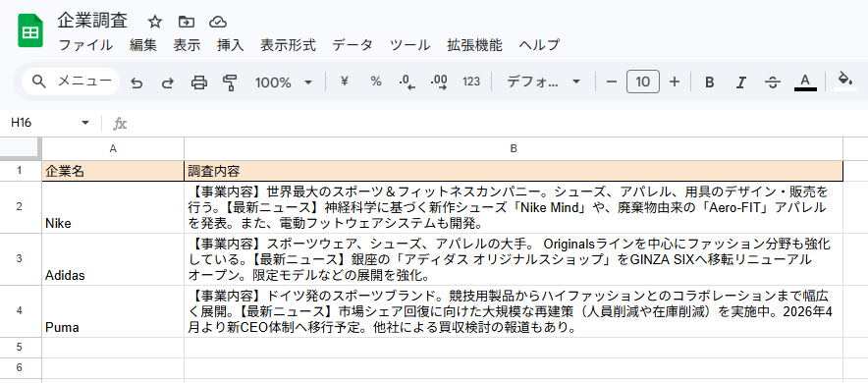Image resolution: width=868 pixels, height=383 pixels.
Task: Open the 123 number formats menu
Action: pos(471,82)
